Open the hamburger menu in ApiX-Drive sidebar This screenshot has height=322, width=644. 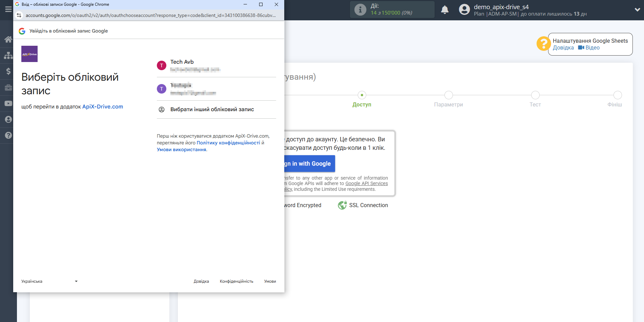pos(8,9)
